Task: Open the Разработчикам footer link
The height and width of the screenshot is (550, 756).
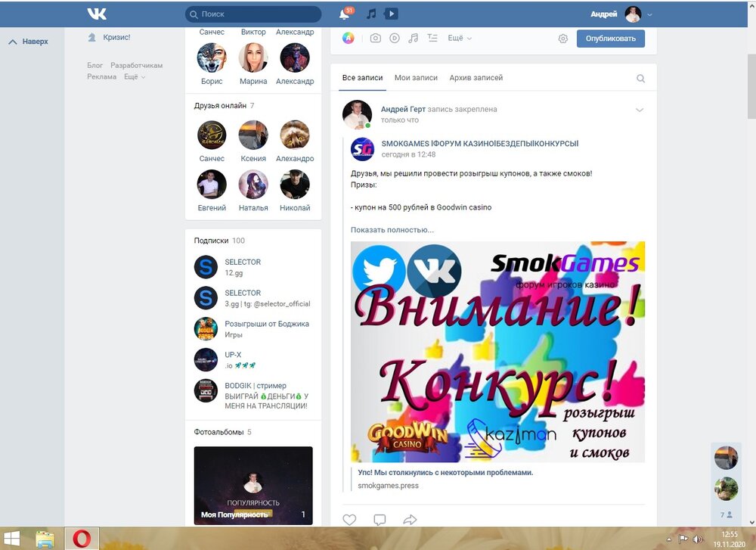Action: (136, 65)
